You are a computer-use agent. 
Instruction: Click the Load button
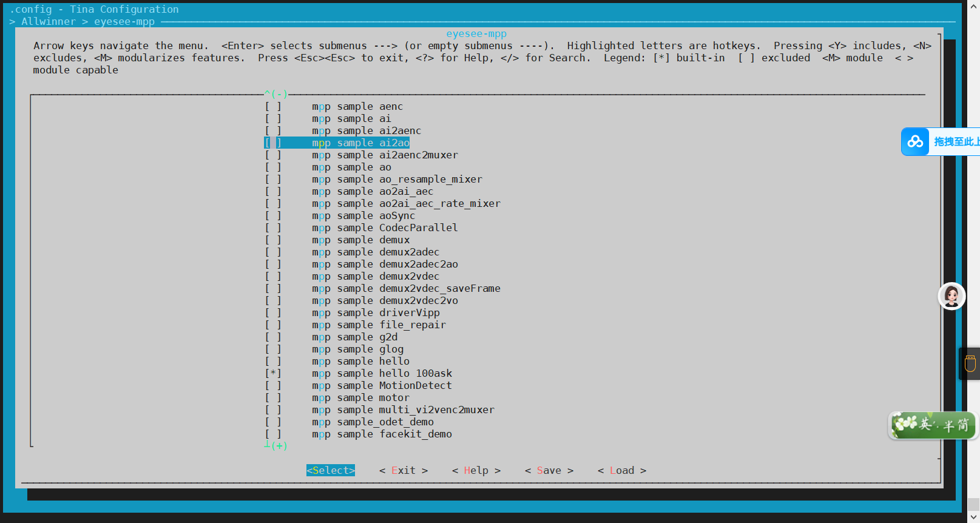pos(622,470)
